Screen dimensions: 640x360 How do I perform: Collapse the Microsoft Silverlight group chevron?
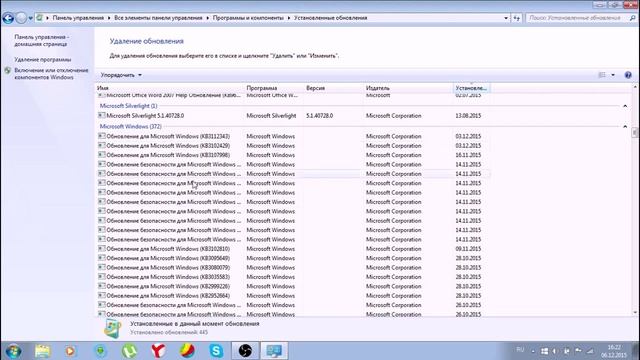click(x=624, y=106)
